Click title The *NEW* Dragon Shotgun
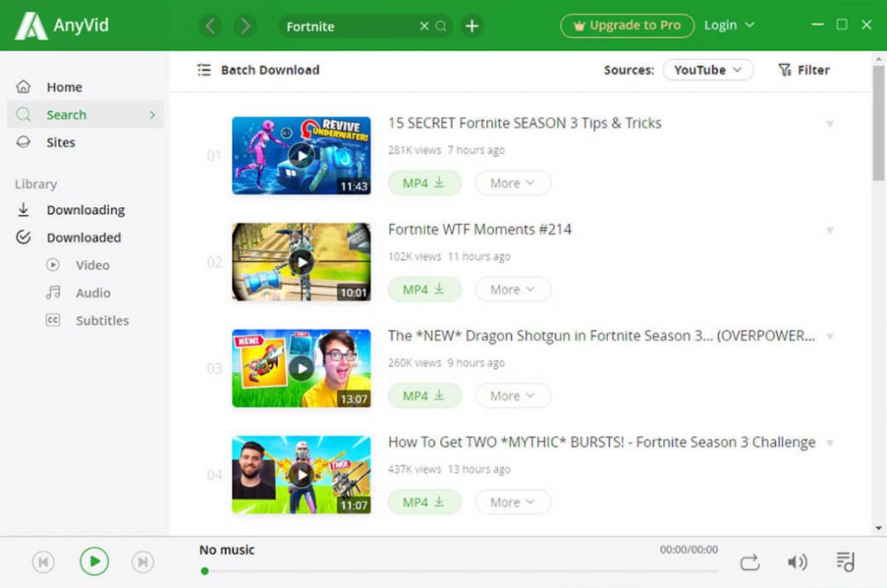The height and width of the screenshot is (588, 887). tap(601, 336)
